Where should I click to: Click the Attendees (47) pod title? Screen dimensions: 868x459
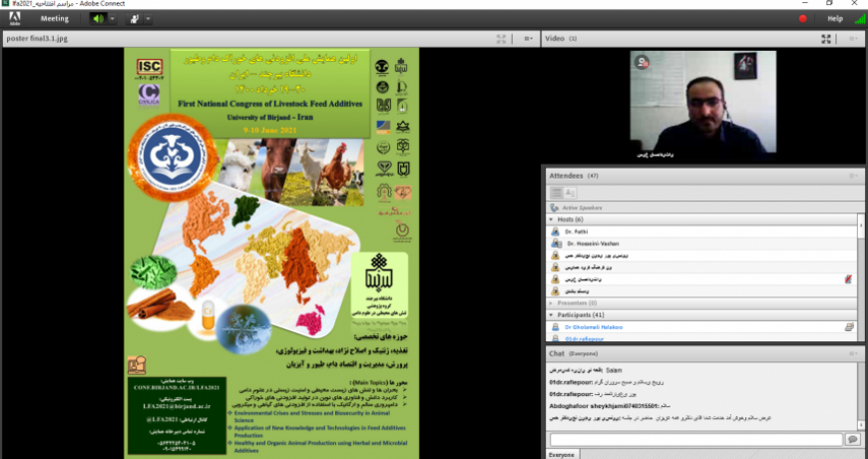(574, 176)
